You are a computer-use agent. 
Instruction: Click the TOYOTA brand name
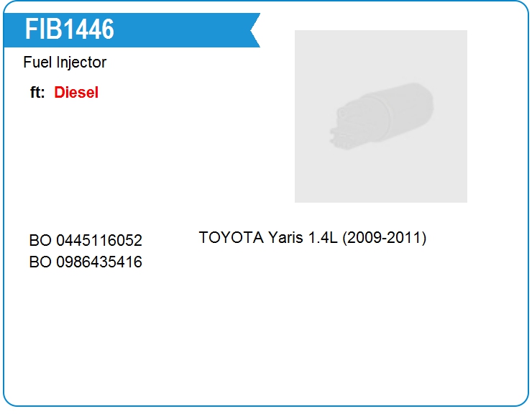[231, 237]
